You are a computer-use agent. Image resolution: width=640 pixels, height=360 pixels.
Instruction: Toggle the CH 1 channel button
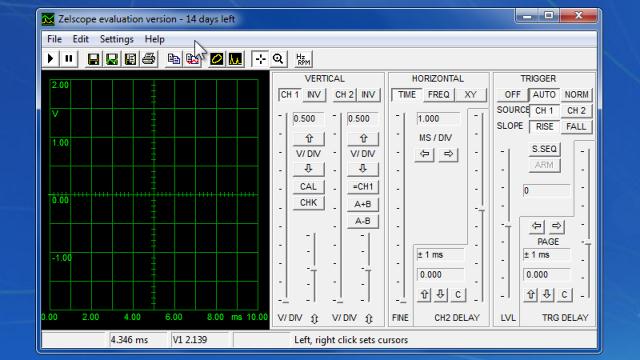click(x=290, y=95)
